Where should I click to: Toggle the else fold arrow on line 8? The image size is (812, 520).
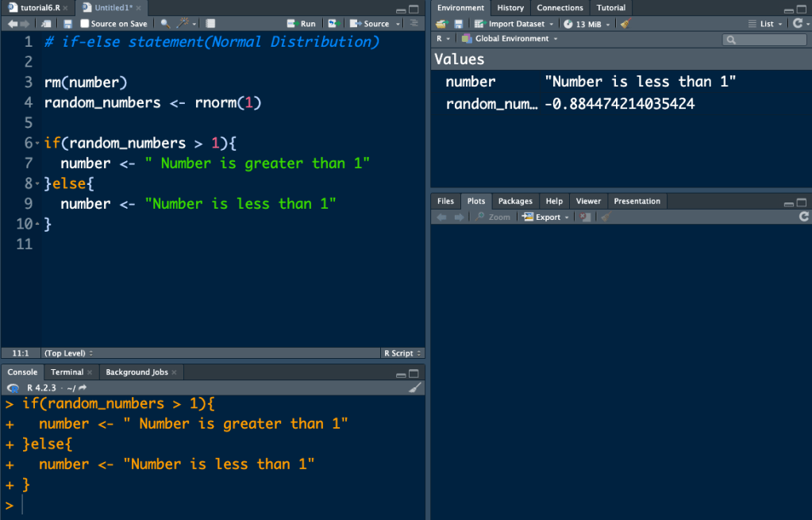pyautogui.click(x=37, y=184)
